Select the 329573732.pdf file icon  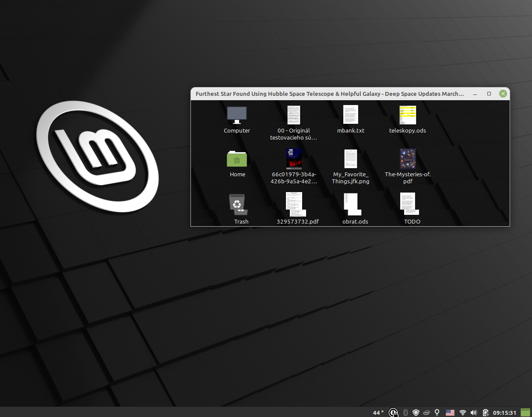296,204
